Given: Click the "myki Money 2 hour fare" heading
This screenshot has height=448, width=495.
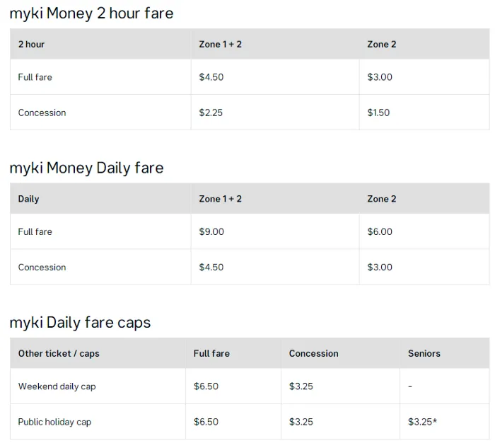Looking at the screenshot, I should (x=91, y=13).
